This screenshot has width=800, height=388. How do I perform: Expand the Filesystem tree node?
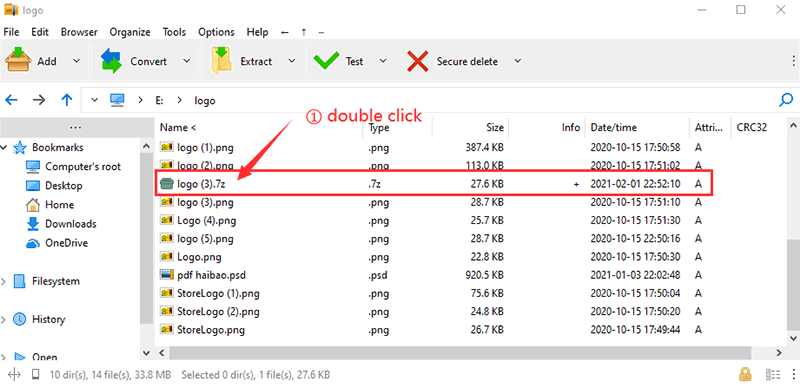[4, 281]
